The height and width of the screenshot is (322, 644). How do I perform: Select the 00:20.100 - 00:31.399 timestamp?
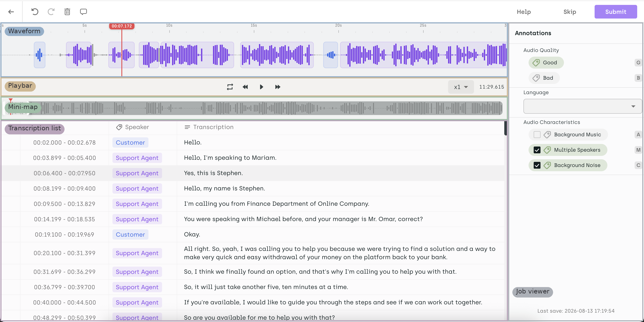(65, 253)
